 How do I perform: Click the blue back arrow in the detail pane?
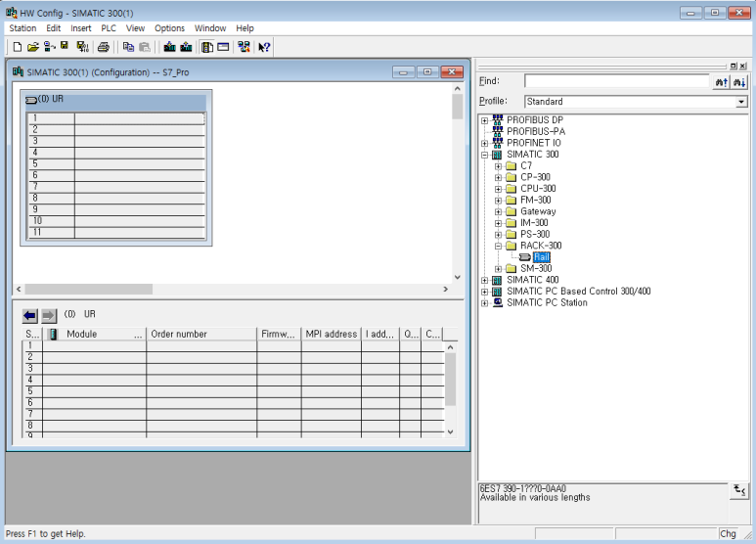pyautogui.click(x=30, y=316)
